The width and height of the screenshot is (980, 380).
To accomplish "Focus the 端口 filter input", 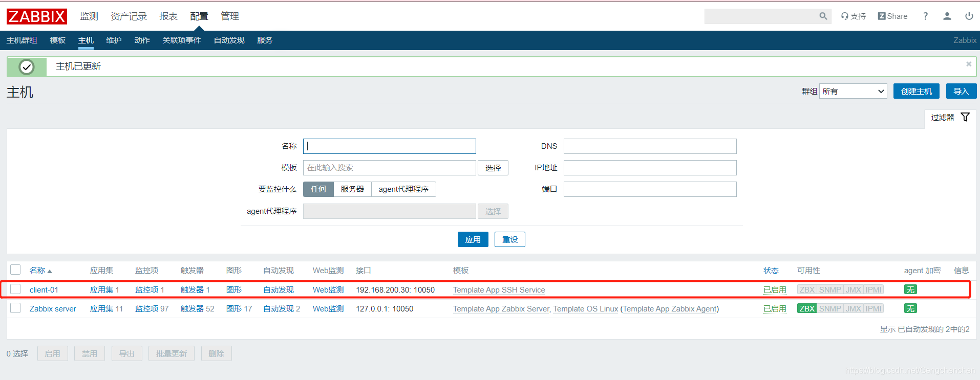I will click(x=650, y=189).
